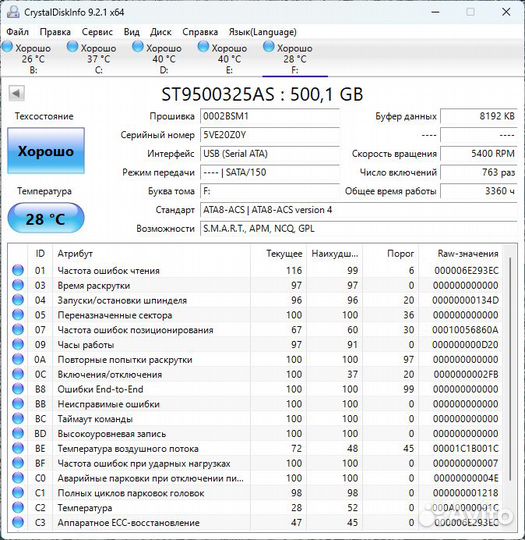Click the volume letter field F:
The width and height of the screenshot is (525, 540).
point(270,191)
